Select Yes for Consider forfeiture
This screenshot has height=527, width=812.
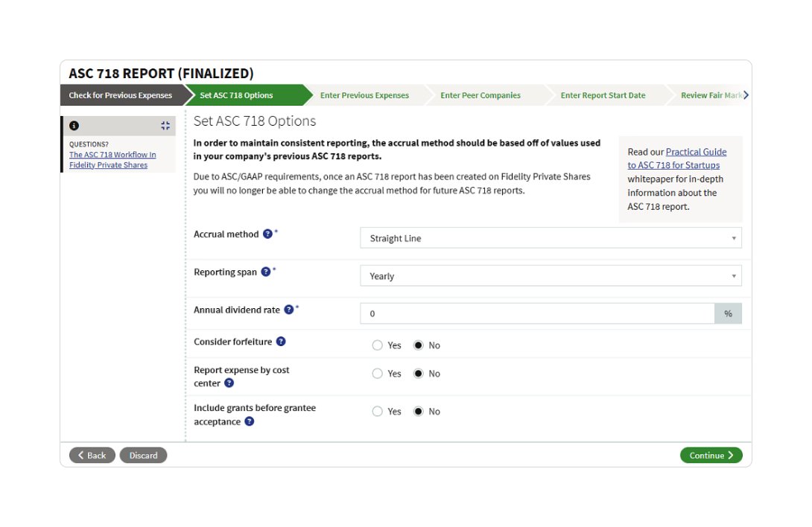pos(377,345)
